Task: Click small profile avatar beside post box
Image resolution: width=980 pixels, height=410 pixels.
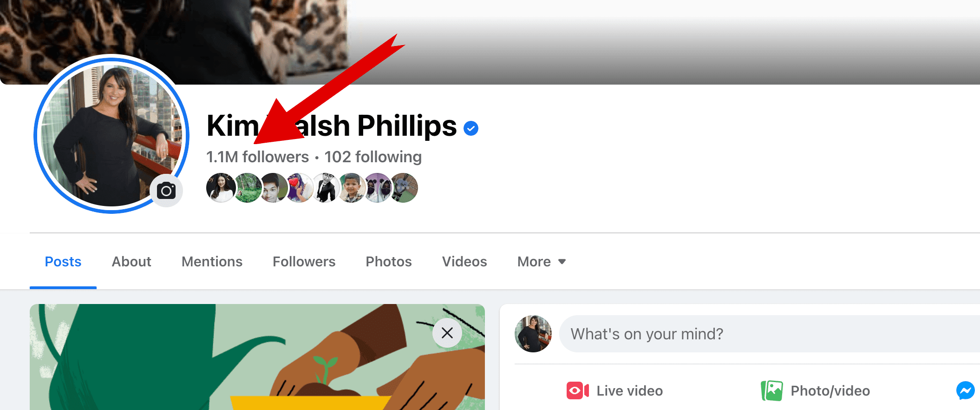Action: coord(533,334)
